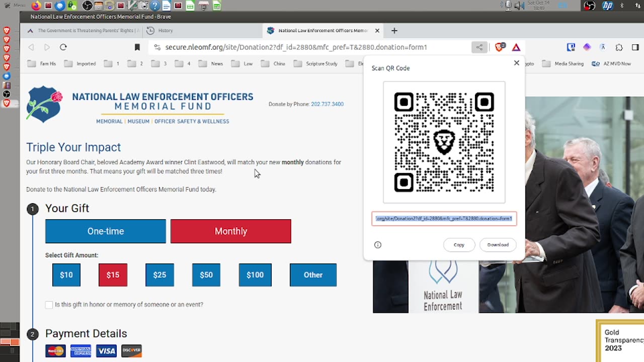Open the AZ MVD Now bookmark
Screen dimensions: 644x362
tap(611, 64)
